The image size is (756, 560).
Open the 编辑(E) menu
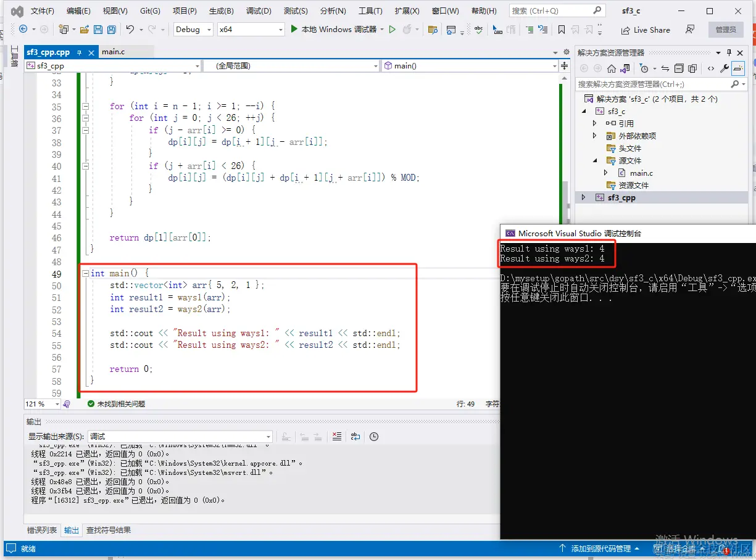(78, 11)
